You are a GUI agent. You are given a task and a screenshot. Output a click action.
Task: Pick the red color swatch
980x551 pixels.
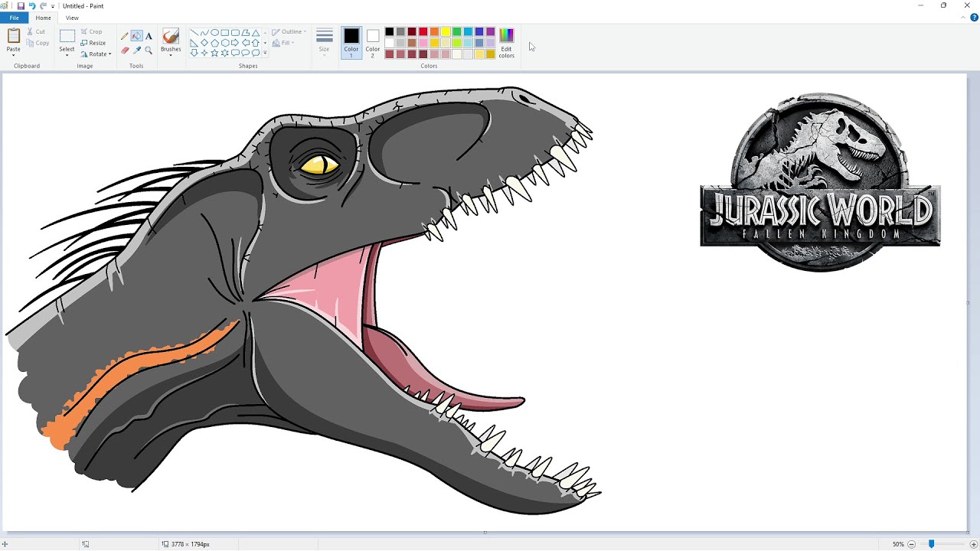tap(423, 31)
